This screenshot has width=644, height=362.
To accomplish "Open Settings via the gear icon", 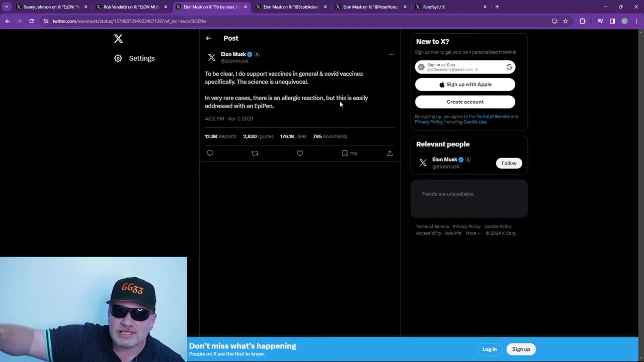I will (118, 58).
